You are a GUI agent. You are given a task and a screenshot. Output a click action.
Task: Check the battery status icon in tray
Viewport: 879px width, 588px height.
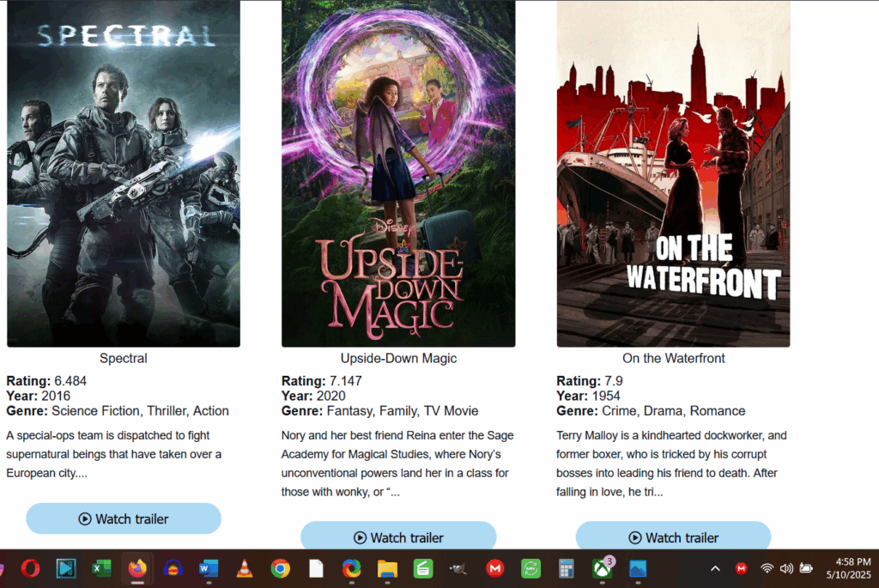(x=806, y=568)
